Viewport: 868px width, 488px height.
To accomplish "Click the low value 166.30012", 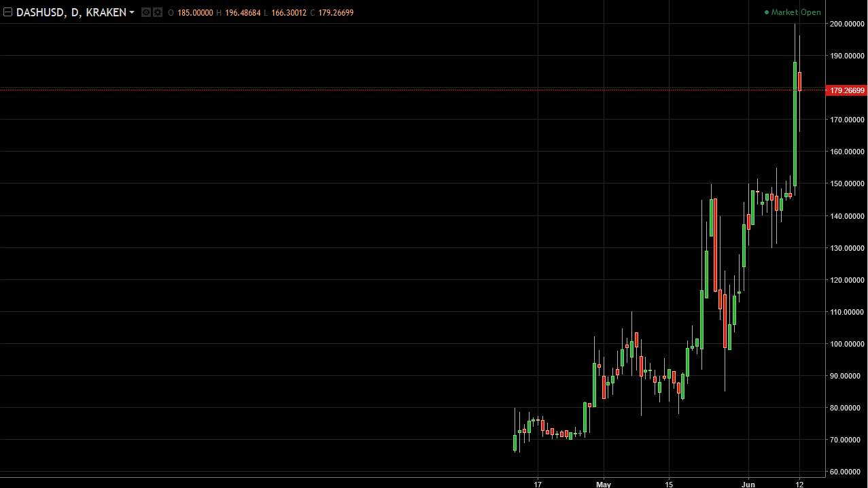I will click(x=288, y=12).
